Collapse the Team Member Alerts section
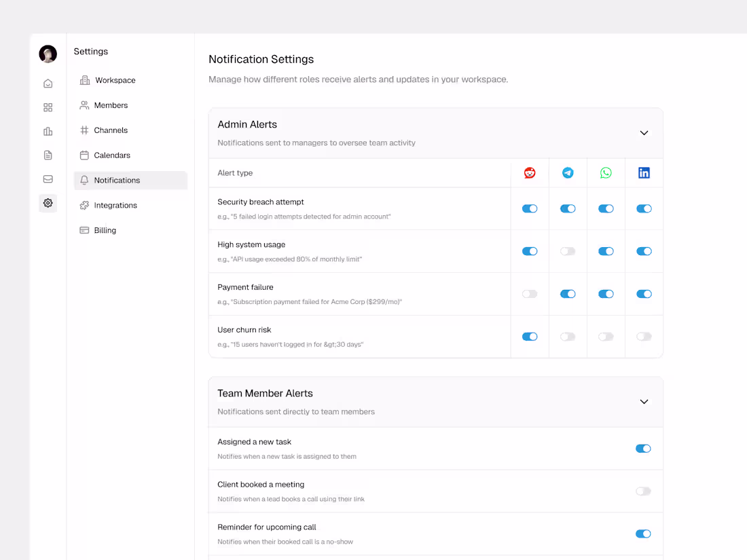 pyautogui.click(x=644, y=402)
